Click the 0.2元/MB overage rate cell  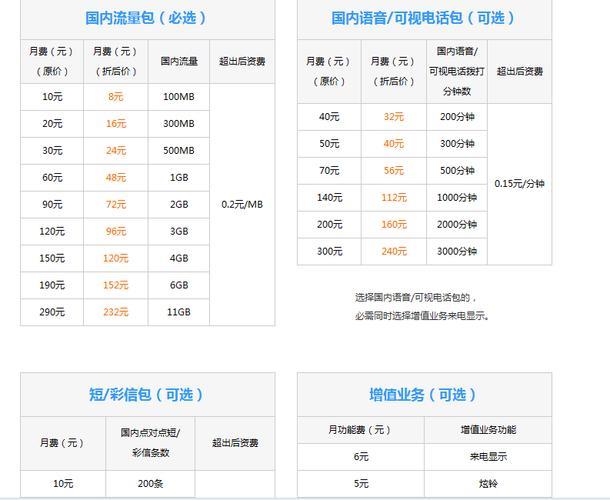coord(241,204)
